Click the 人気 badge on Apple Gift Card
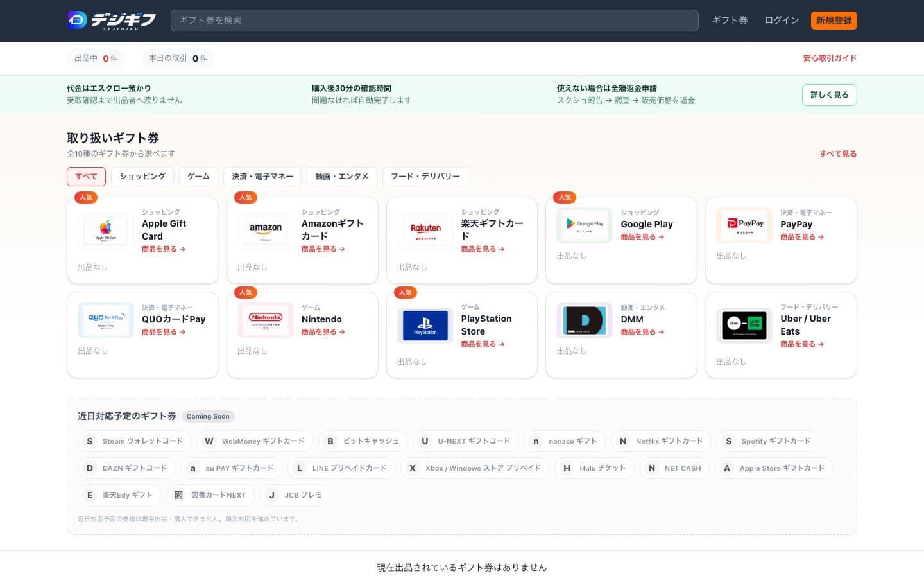The width and height of the screenshot is (924, 578). coord(86,197)
